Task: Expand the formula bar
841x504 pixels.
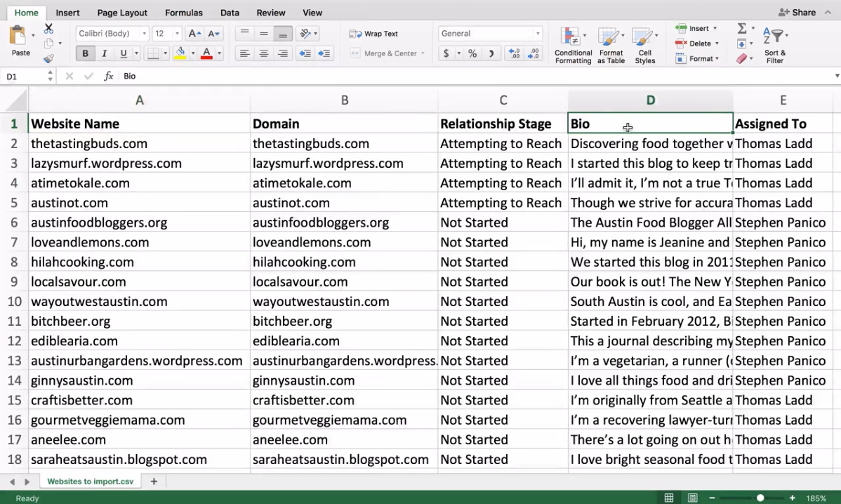Action: tap(836, 76)
